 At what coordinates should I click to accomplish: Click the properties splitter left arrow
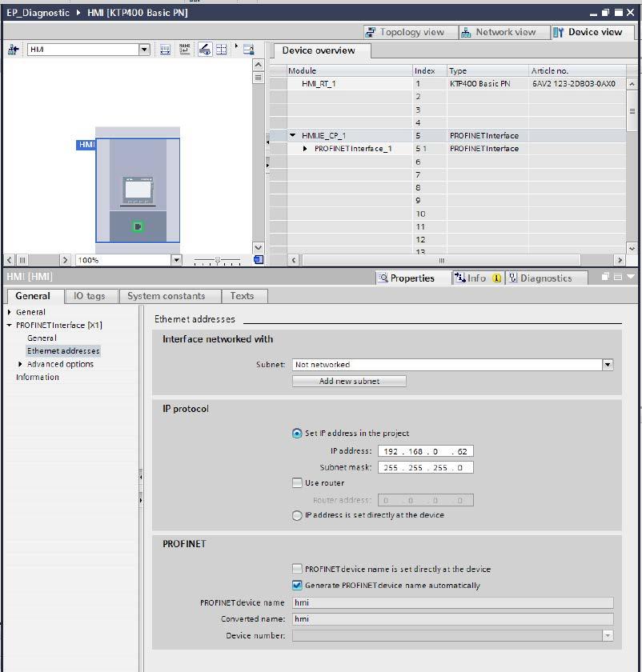141,476
